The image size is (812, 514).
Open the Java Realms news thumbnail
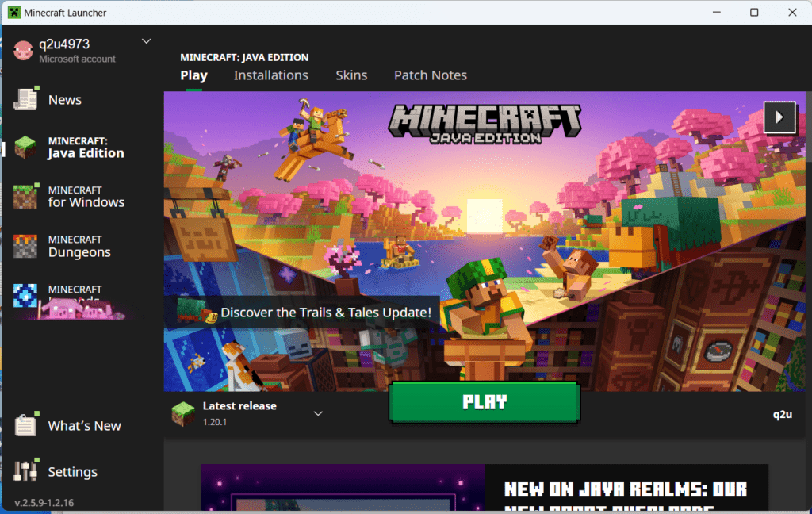343,489
